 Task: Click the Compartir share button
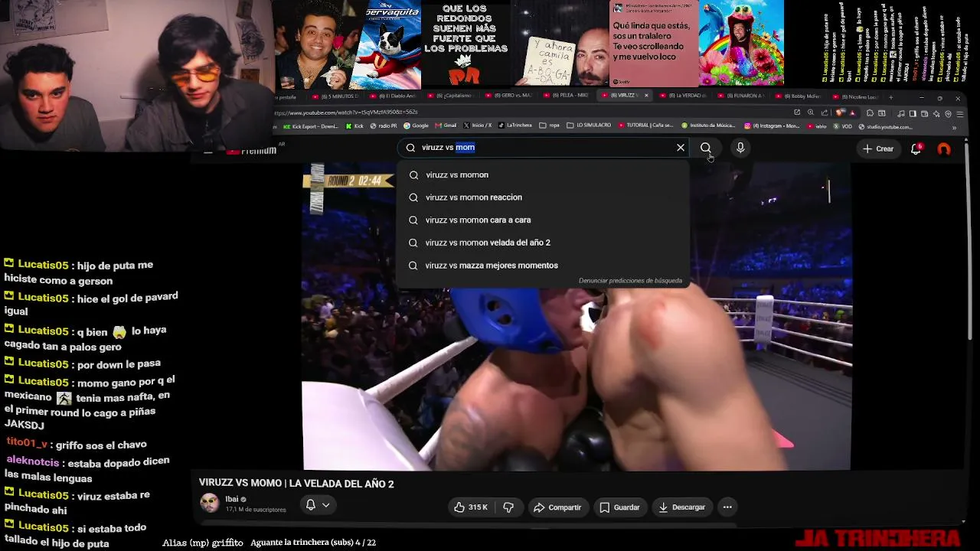557,507
